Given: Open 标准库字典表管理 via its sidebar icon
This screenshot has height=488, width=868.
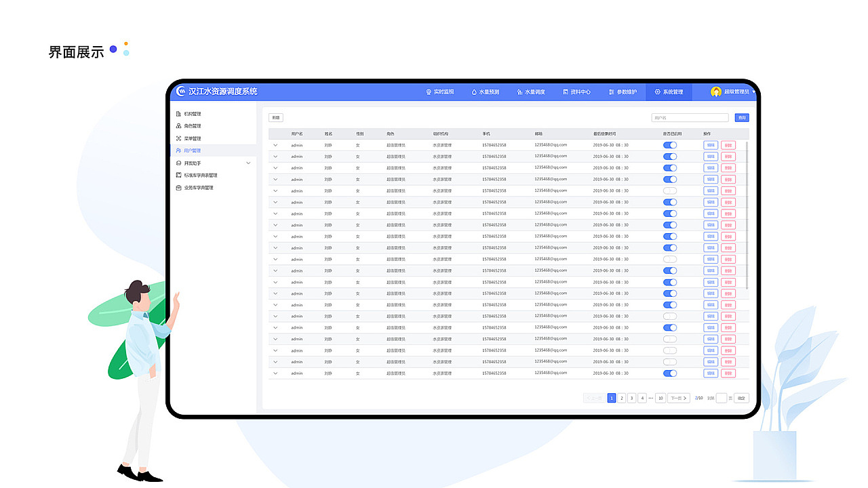Looking at the screenshot, I should (x=178, y=175).
